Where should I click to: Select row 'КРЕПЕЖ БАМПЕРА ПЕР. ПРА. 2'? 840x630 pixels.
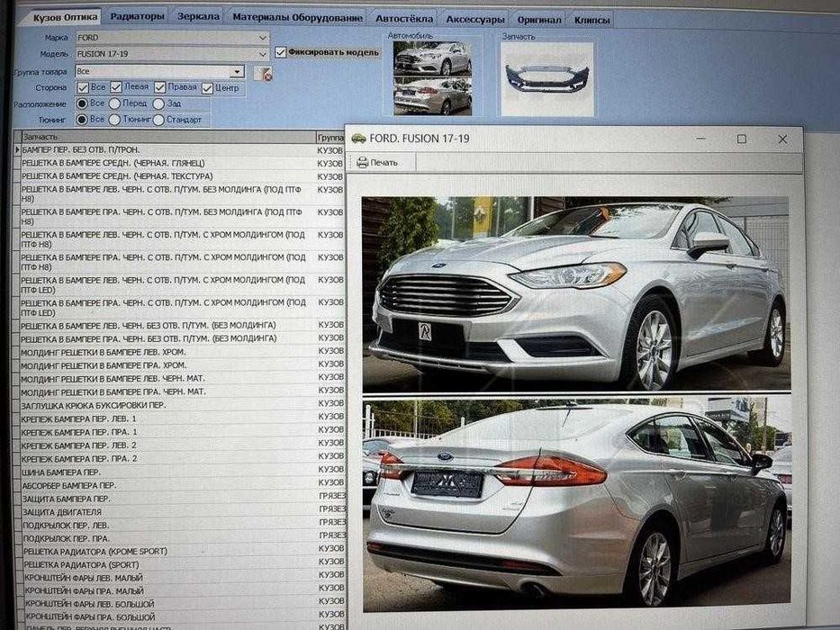pyautogui.click(x=181, y=459)
